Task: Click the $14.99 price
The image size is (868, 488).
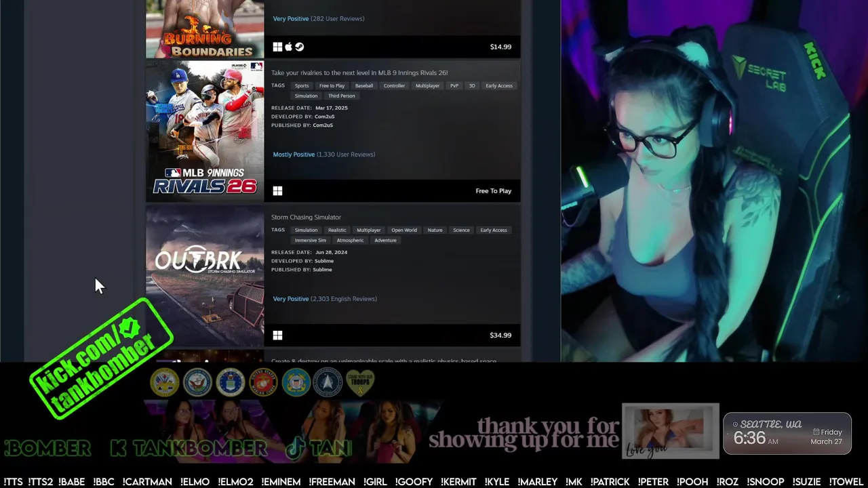Action: coord(500,47)
